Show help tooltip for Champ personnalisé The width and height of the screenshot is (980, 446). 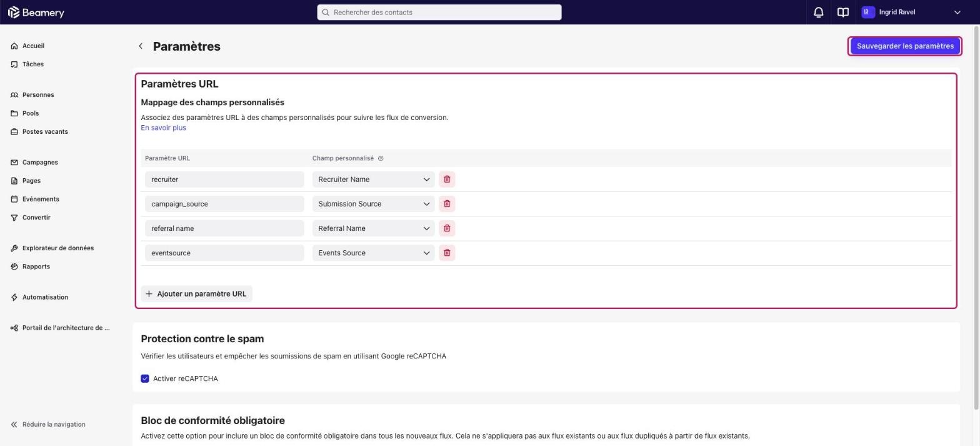381,158
